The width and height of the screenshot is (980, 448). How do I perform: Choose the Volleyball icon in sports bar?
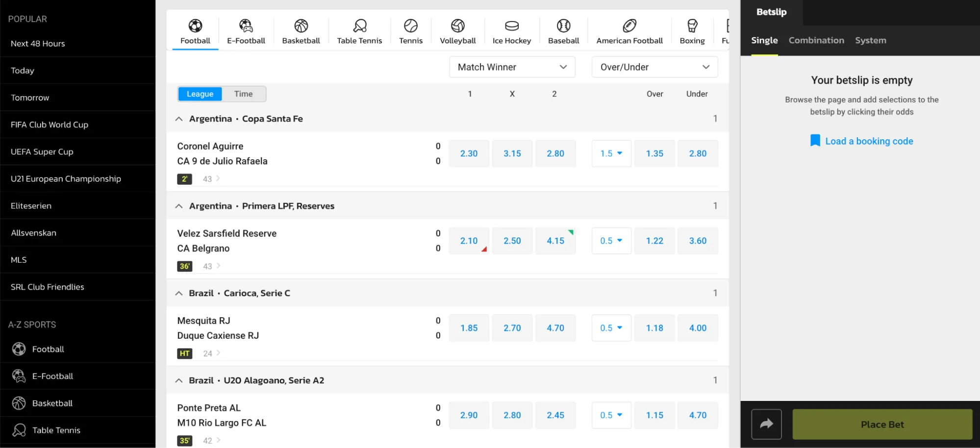pyautogui.click(x=457, y=26)
